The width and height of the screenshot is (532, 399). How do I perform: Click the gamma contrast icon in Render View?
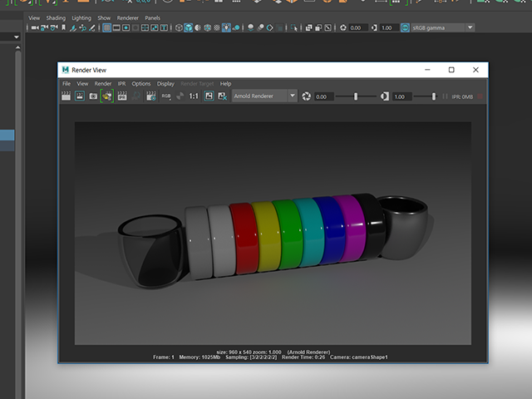384,96
